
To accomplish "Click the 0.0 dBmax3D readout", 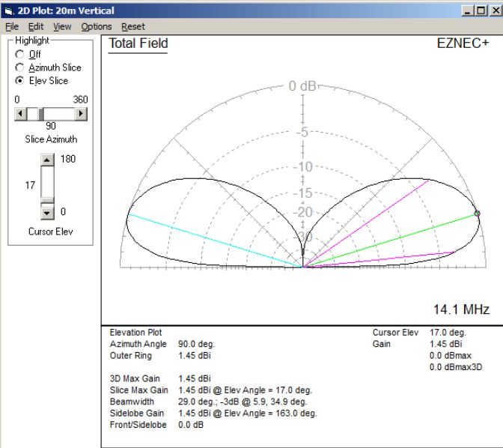I will (456, 367).
